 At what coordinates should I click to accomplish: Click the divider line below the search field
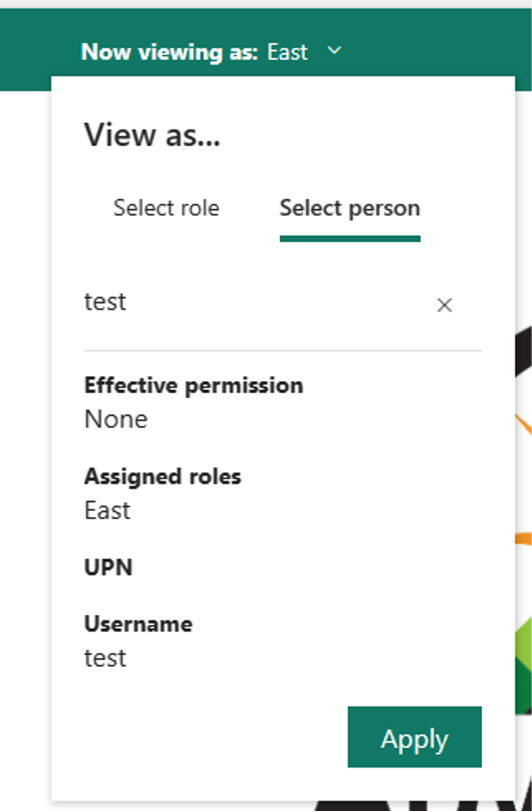point(283,350)
